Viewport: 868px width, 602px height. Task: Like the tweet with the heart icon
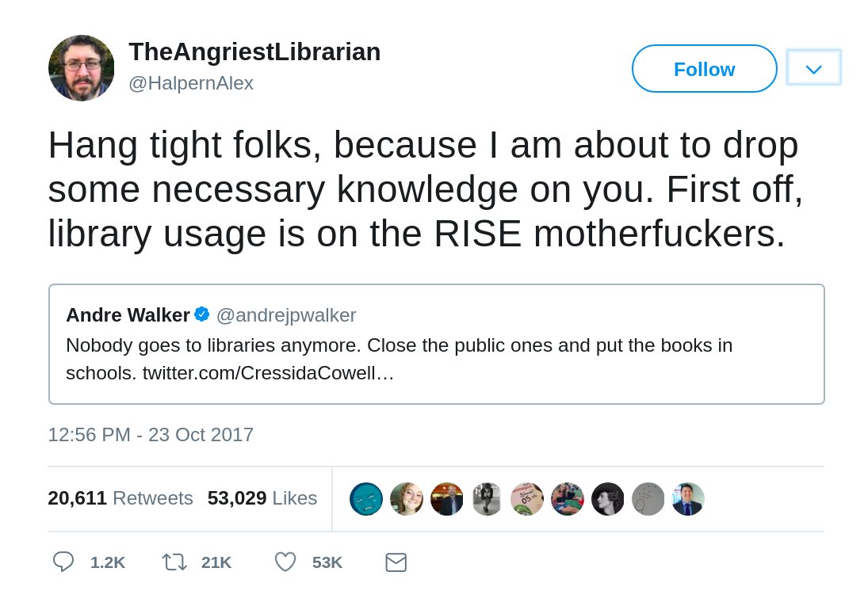click(285, 562)
